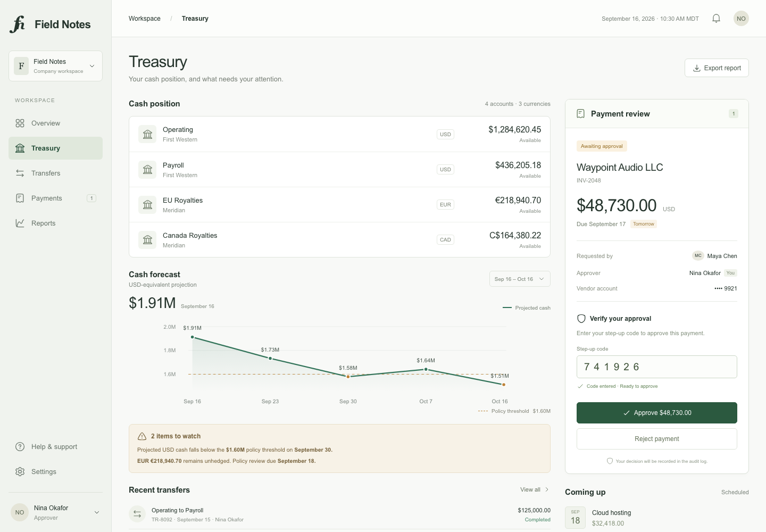Click the Reports chart icon
This screenshot has width=766, height=532.
20,223
